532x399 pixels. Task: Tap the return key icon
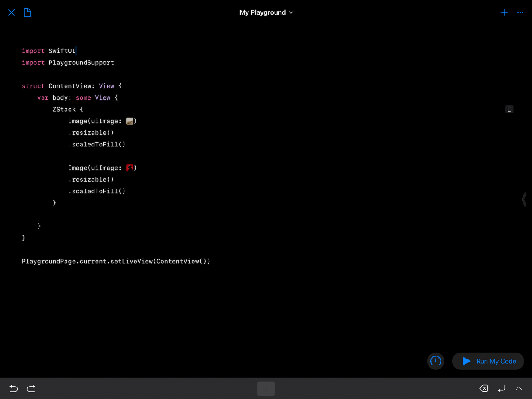502,388
